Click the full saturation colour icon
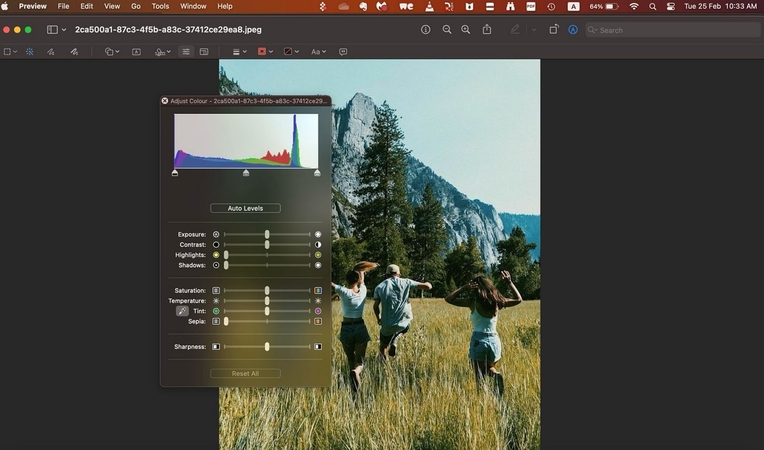Screen dimensions: 764x450 coord(318,290)
